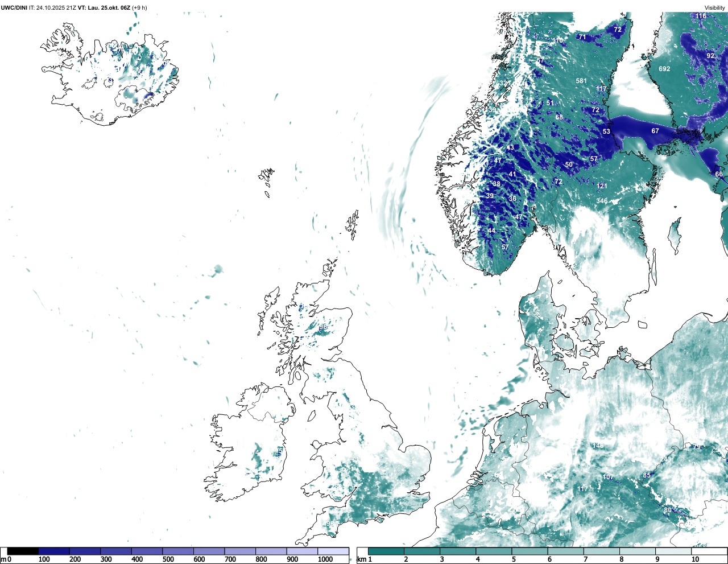This screenshot has width=728, height=564.
Task: Click the '107' value over central Europe
Action: click(x=608, y=477)
